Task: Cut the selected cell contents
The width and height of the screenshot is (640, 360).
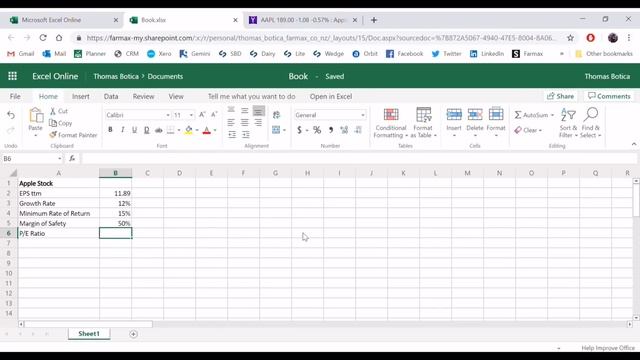Action: (x=59, y=111)
